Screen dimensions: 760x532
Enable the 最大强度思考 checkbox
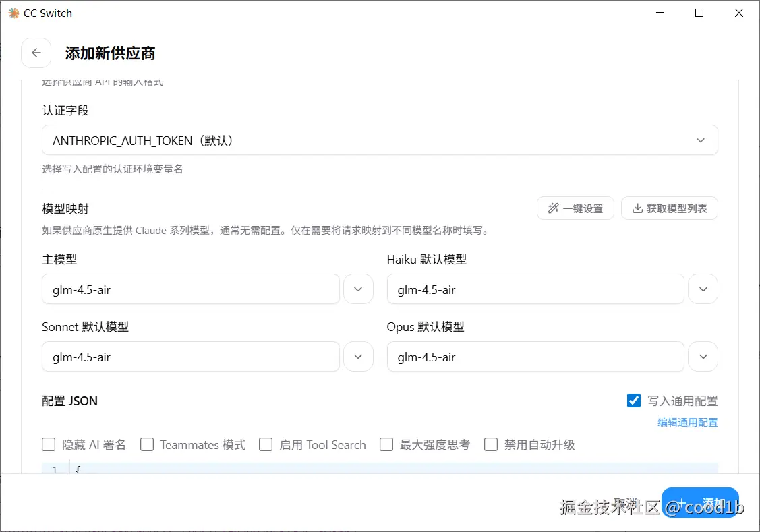(x=386, y=444)
